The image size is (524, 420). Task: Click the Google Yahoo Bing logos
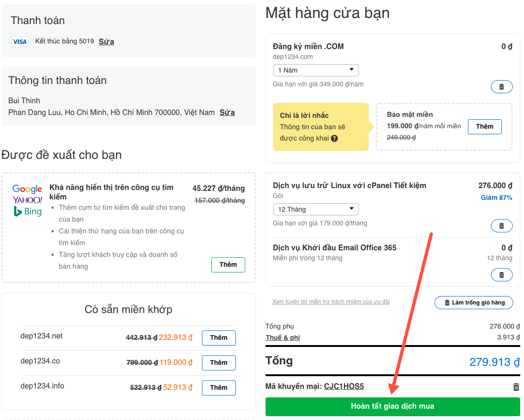[x=27, y=200]
